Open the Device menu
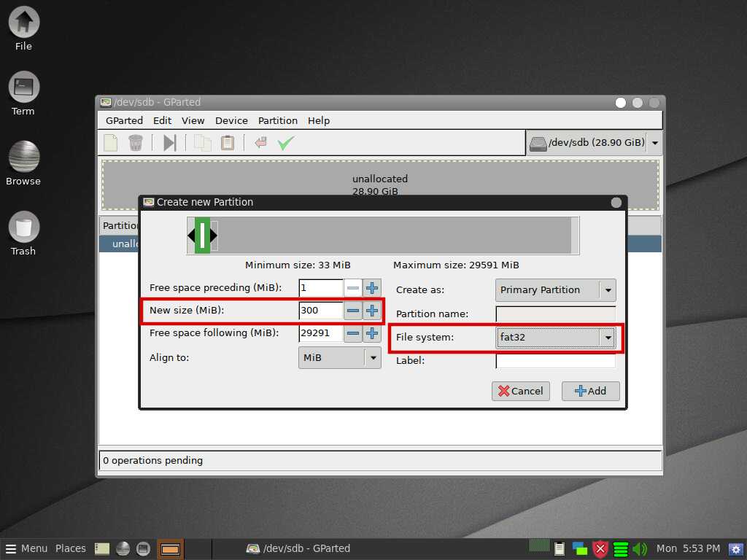This screenshot has height=560, width=747. click(231, 121)
